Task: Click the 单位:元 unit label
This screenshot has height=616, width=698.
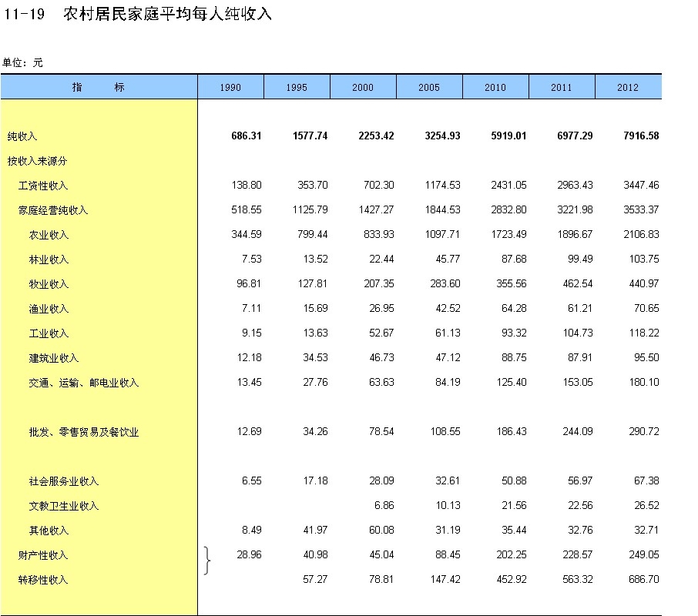Action: tap(22, 62)
